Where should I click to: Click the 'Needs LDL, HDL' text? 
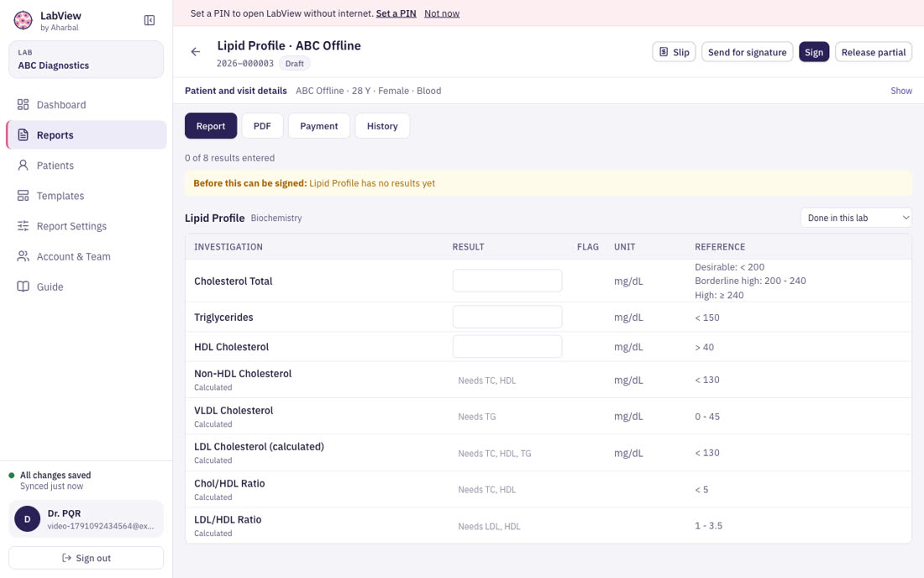tap(489, 526)
